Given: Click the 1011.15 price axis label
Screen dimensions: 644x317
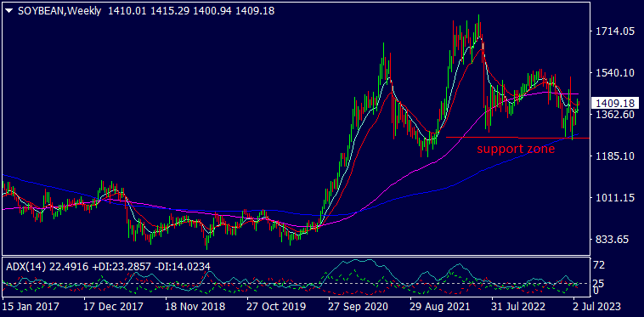Looking at the screenshot, I should (615, 197).
